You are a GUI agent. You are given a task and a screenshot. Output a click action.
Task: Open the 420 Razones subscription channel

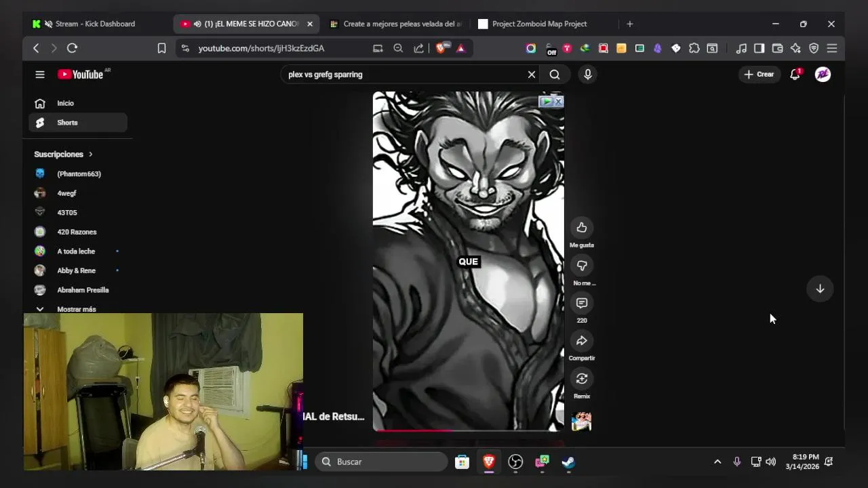tap(78, 232)
